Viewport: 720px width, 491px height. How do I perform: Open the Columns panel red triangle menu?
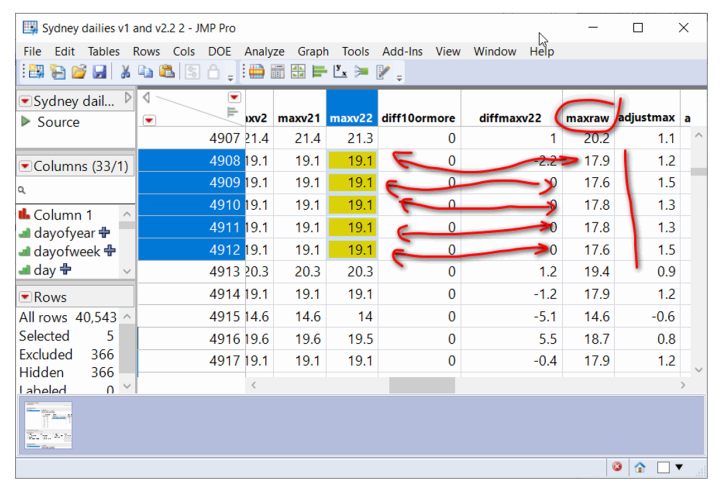(25, 166)
